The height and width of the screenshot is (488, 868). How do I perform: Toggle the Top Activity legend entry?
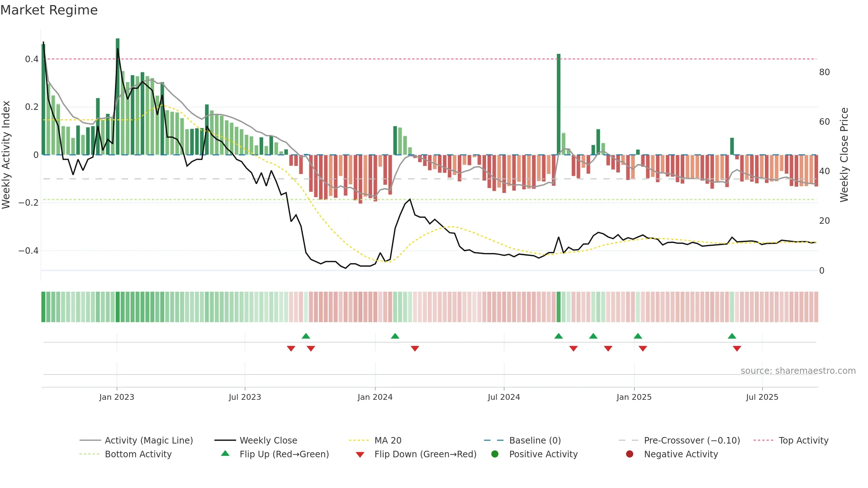click(791, 440)
